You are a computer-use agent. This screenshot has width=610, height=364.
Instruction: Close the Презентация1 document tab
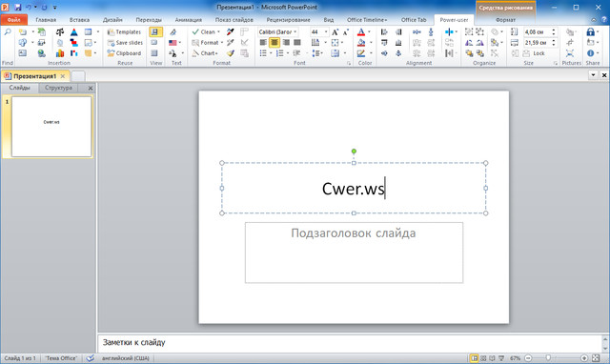(63, 76)
